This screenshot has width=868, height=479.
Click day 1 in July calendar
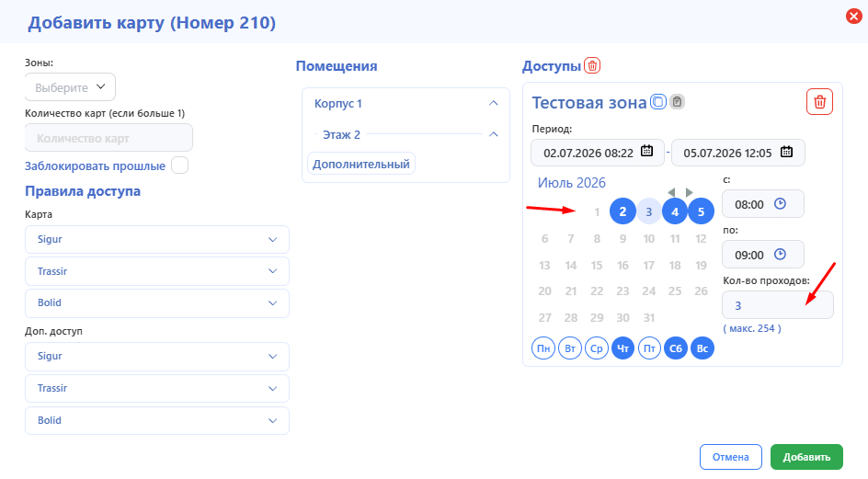pyautogui.click(x=597, y=211)
